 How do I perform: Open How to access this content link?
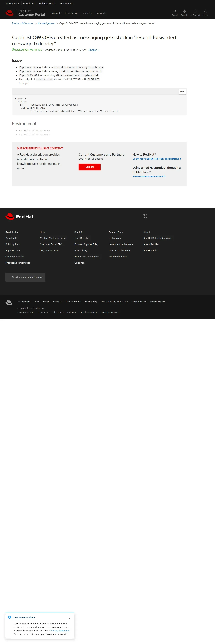(149, 177)
